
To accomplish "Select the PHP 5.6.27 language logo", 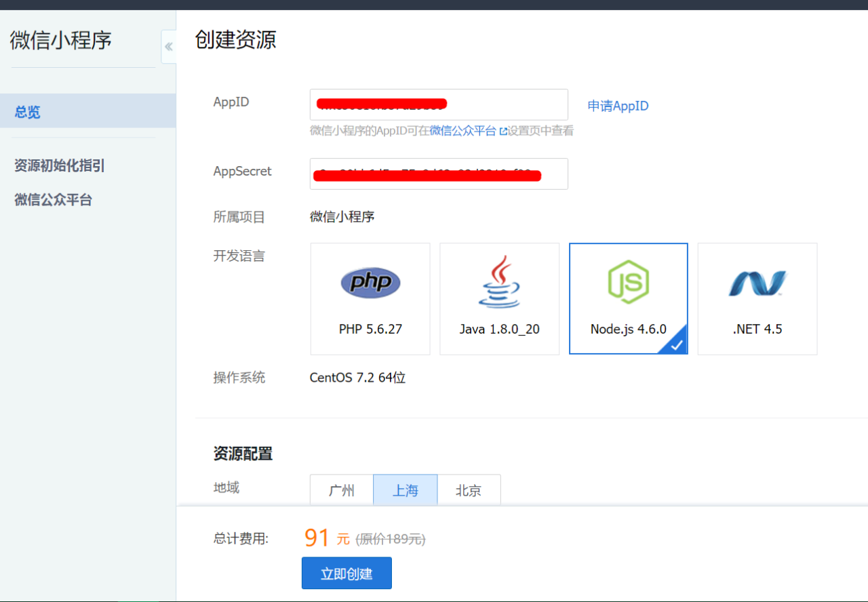I will tap(370, 283).
